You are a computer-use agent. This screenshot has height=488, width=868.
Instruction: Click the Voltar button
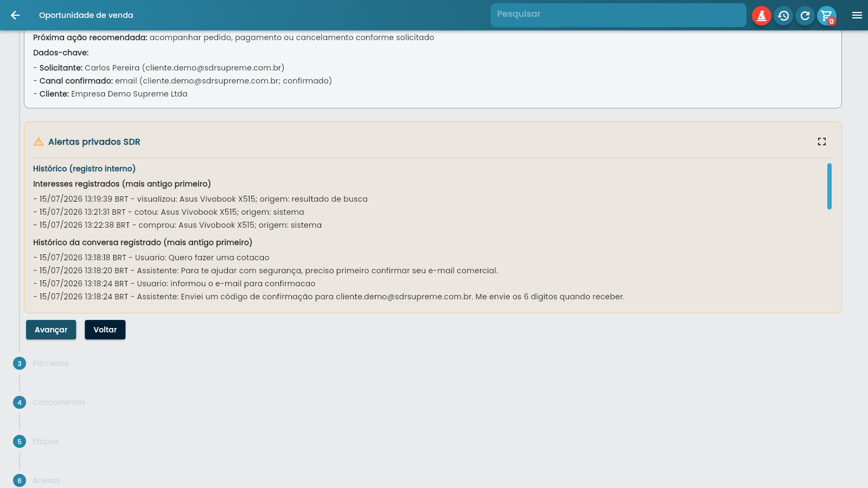point(105,330)
